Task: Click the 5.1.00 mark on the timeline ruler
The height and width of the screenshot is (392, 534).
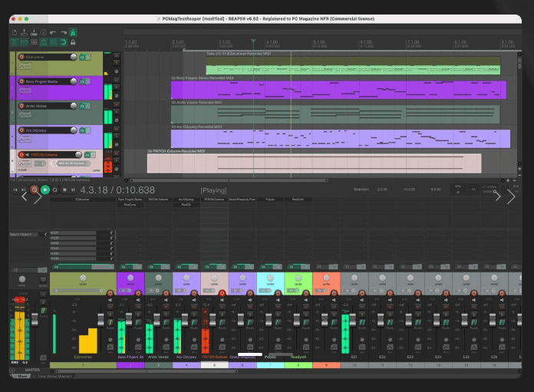Action: pos(318,42)
